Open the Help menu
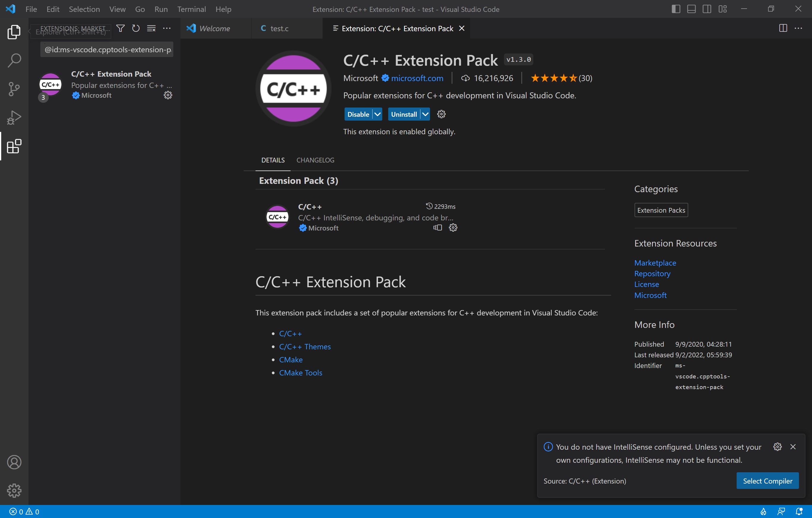The width and height of the screenshot is (812, 518). click(x=223, y=9)
